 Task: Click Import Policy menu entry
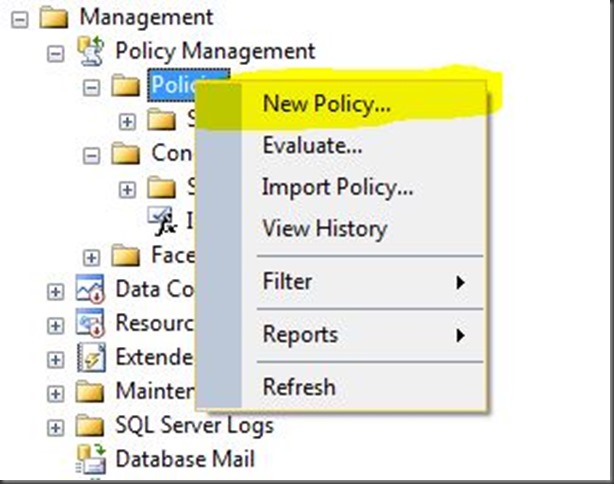[337, 187]
